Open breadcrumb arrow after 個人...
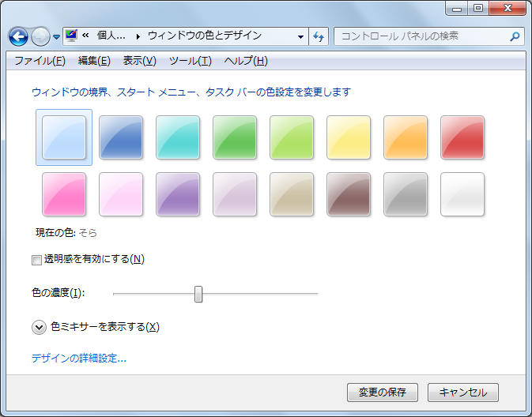Viewport: 532px width, 417px height. (x=138, y=36)
